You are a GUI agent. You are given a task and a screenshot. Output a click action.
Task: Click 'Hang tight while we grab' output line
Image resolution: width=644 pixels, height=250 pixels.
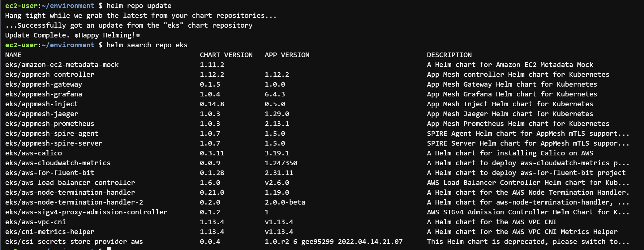pyautogui.click(x=141, y=16)
